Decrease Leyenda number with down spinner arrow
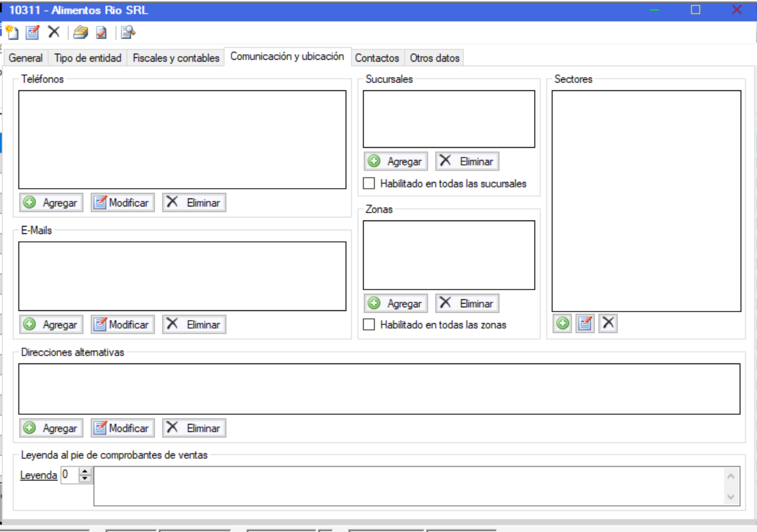The image size is (757, 532). click(85, 479)
